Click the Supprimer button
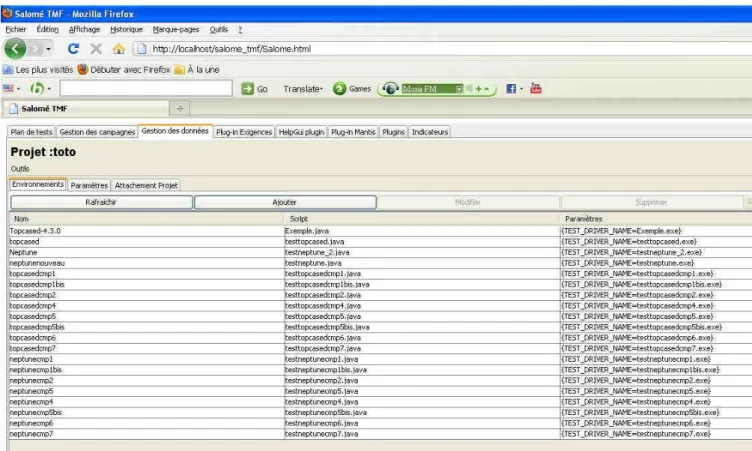Viewport: 752px width, 451px height. pos(651,202)
